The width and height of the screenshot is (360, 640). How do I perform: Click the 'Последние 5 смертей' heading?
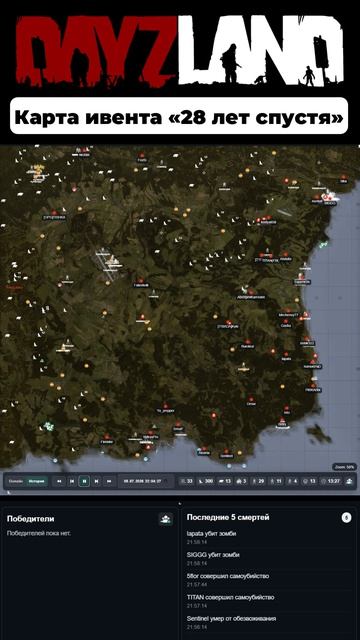coord(228,518)
